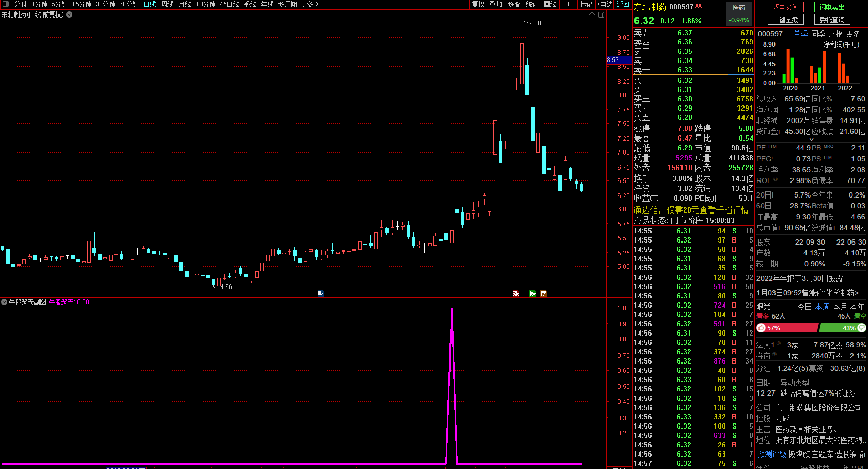The height and width of the screenshot is (469, 868).
Task: Open the chart dropdown beside 东北制药(日线.前复权)
Action: 69,14
